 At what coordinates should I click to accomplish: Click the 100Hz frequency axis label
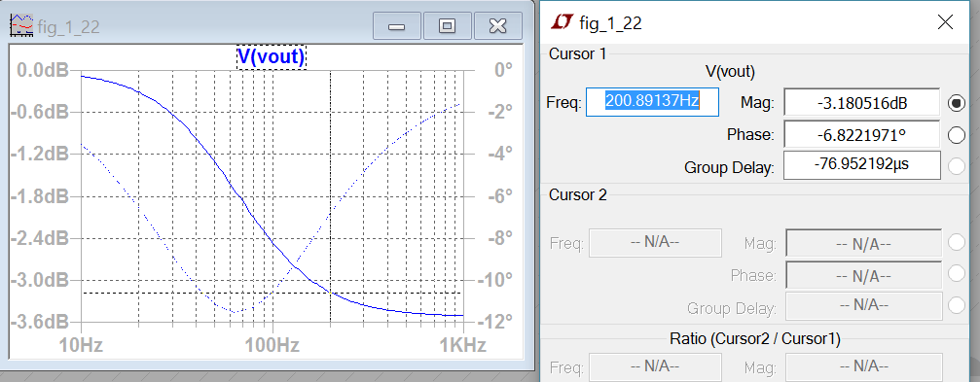tap(272, 345)
